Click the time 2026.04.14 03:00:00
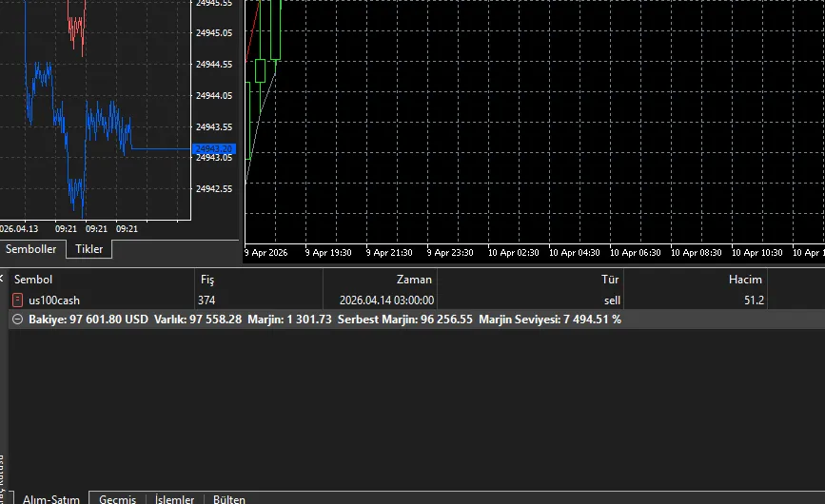 point(386,300)
